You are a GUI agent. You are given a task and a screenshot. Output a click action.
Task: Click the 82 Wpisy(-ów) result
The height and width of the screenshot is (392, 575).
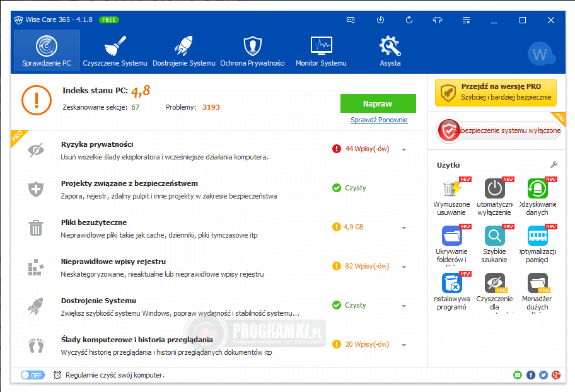click(x=367, y=266)
